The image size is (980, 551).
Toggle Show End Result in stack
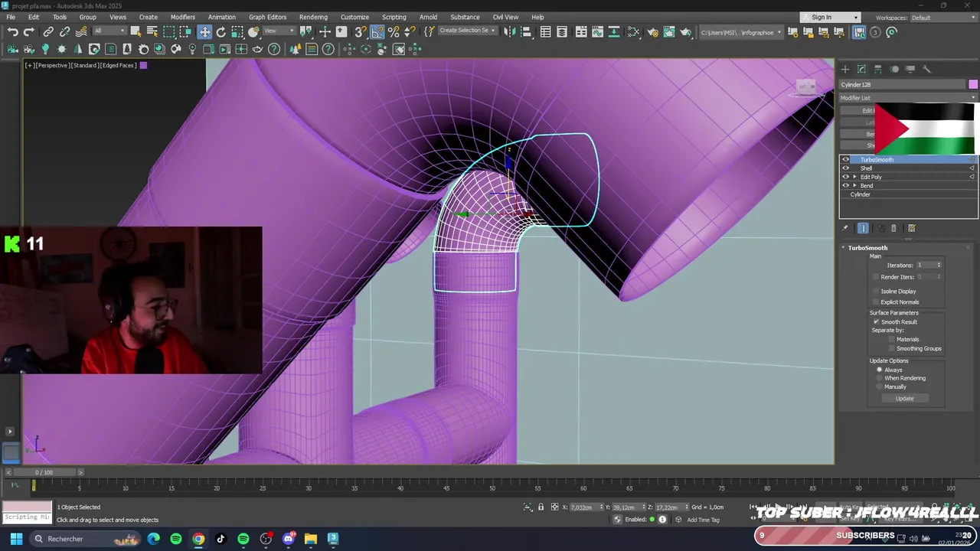point(863,228)
